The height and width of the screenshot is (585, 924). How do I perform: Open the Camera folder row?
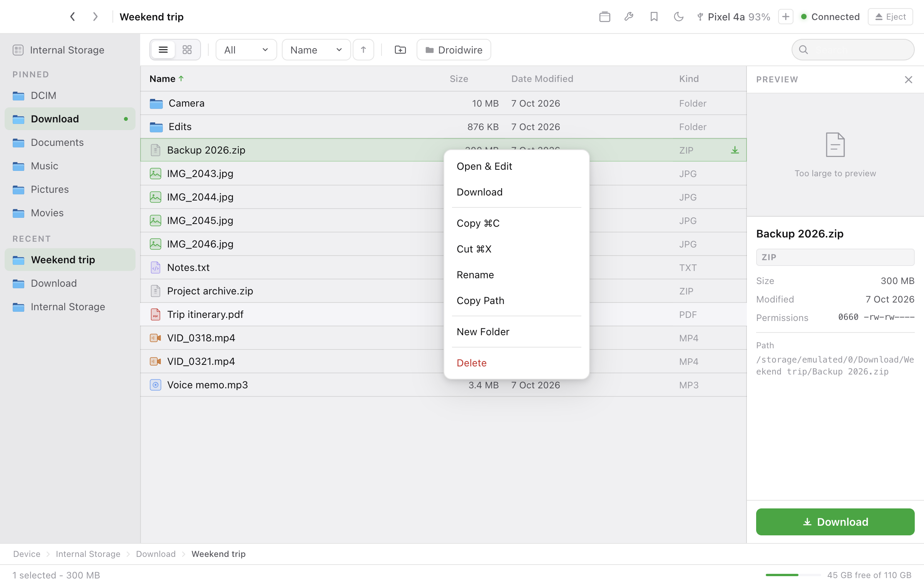tap(444, 103)
